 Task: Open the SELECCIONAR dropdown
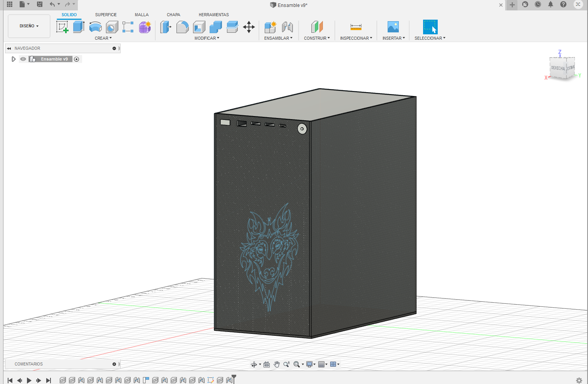(x=430, y=38)
